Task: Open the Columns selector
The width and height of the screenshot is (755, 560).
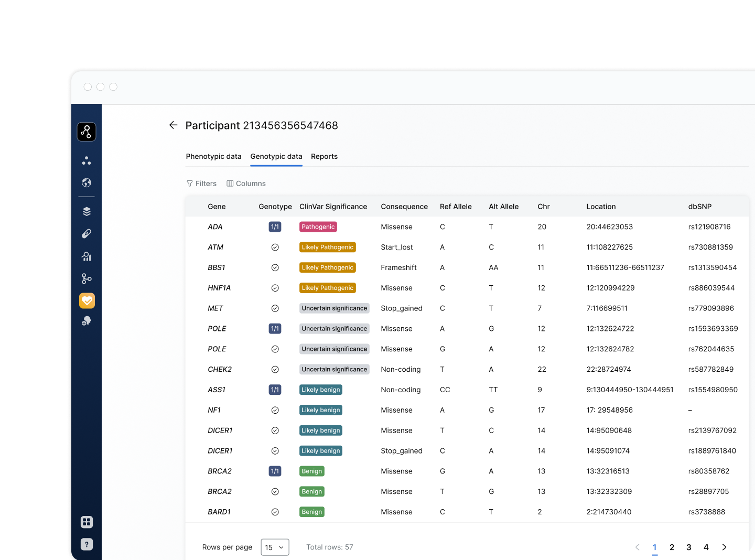Action: (246, 184)
